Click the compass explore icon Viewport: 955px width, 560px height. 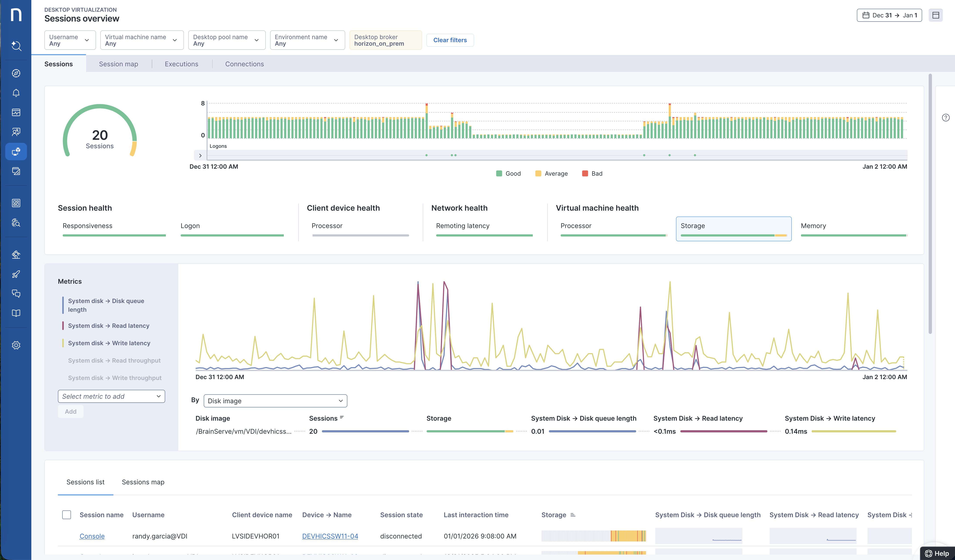[x=16, y=73]
